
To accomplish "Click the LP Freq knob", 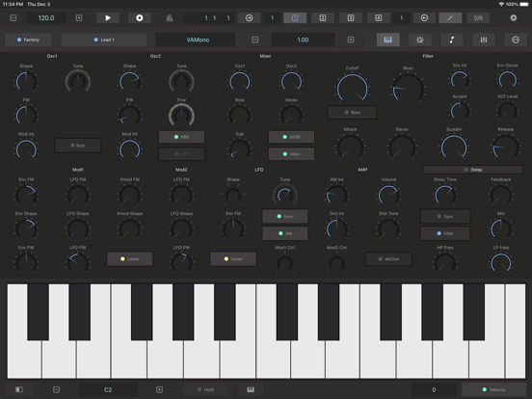I will [501, 263].
